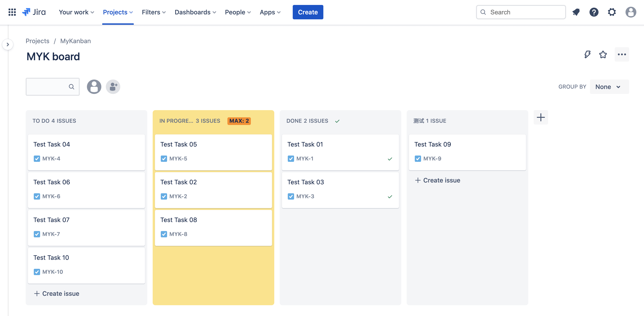Open the Dashboards menu
Viewport: 644px width, 316px height.
pos(195,12)
